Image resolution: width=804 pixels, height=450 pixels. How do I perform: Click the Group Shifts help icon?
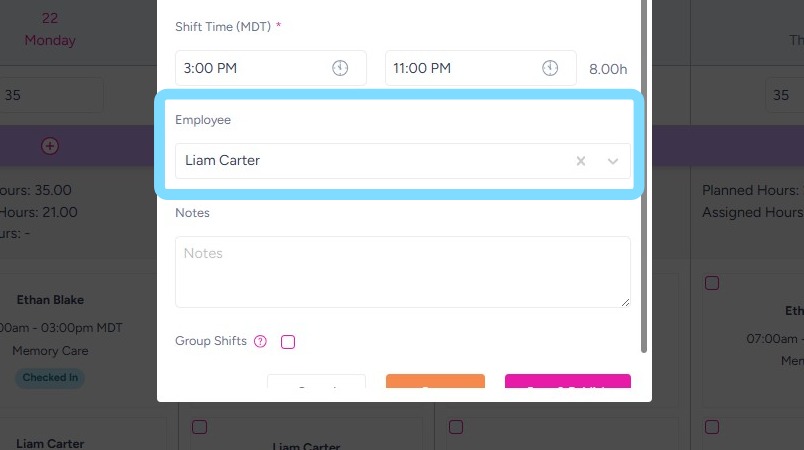click(x=260, y=341)
